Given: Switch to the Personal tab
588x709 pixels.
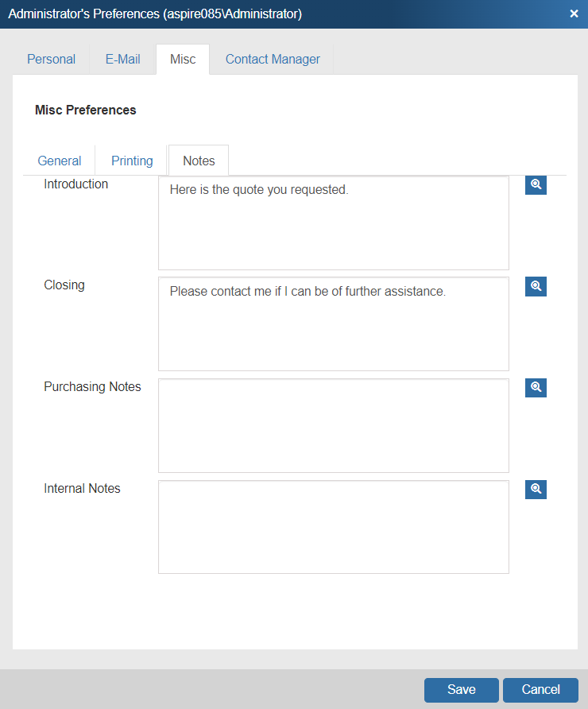Looking at the screenshot, I should [x=51, y=60].
